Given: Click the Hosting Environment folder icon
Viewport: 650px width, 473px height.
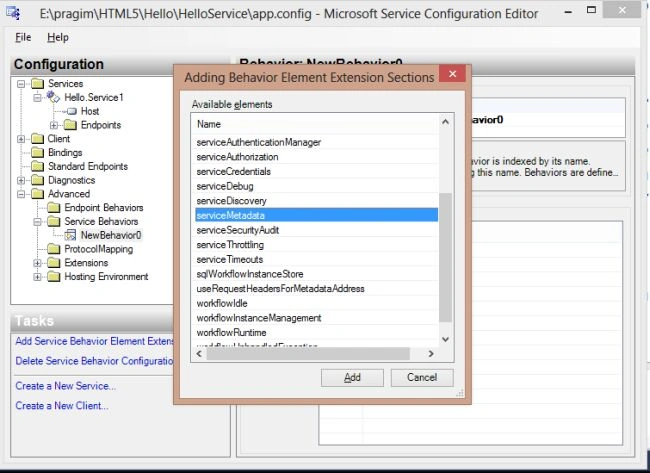Looking at the screenshot, I should point(53,277).
